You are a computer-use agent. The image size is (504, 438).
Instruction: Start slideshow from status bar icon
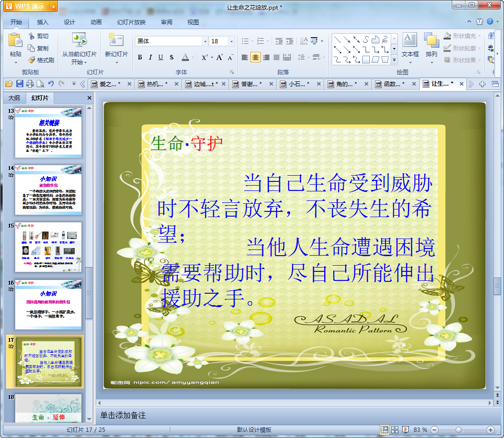pos(405,429)
